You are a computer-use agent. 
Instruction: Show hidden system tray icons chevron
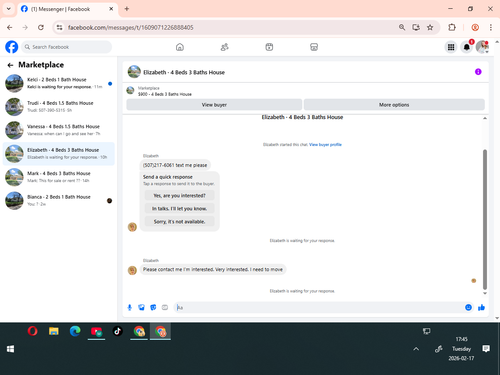(x=416, y=349)
